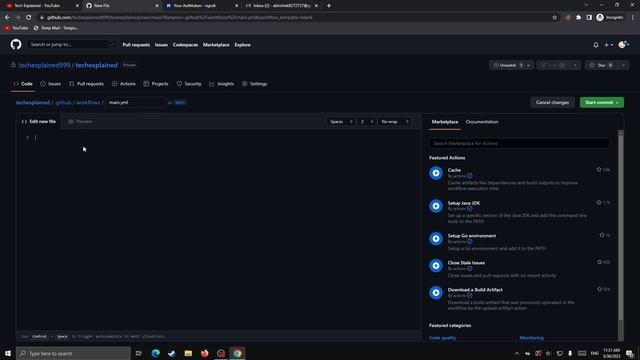Screen dimensions: 640x360
Task: Click the main.yml filename field
Action: coord(135,102)
